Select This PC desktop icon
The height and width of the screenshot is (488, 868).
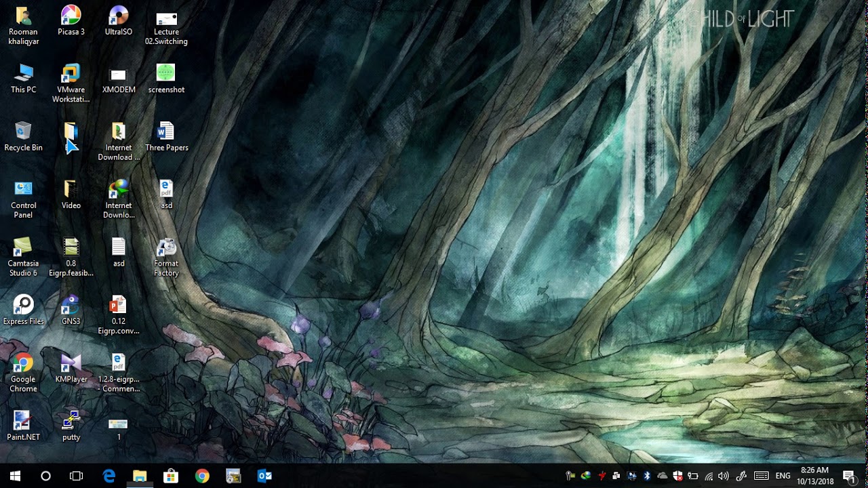tap(23, 78)
